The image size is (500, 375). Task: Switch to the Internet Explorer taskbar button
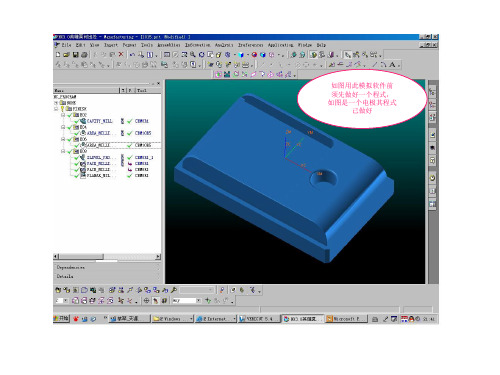click(215, 319)
